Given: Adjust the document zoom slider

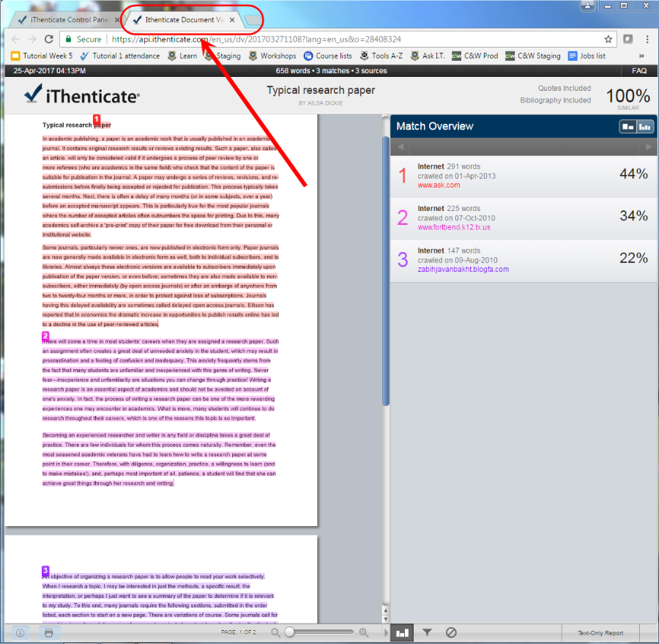Looking at the screenshot, I should click(x=319, y=632).
